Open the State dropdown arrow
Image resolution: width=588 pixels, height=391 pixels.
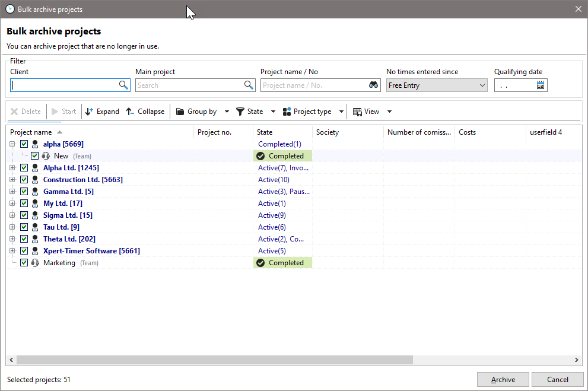click(x=273, y=112)
